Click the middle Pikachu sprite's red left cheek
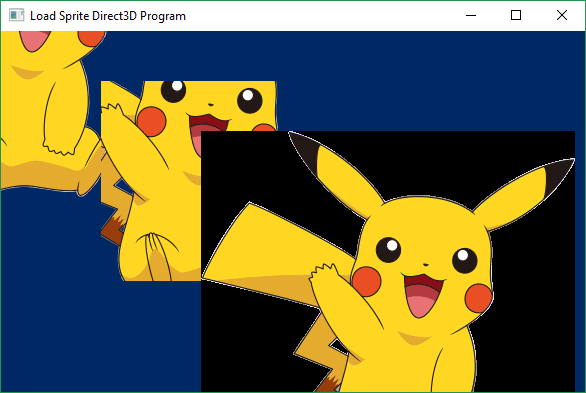The image size is (586, 393). [151, 121]
